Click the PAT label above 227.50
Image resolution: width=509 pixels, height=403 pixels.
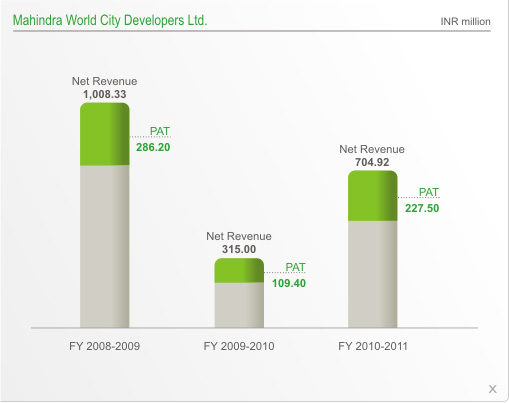(x=429, y=192)
